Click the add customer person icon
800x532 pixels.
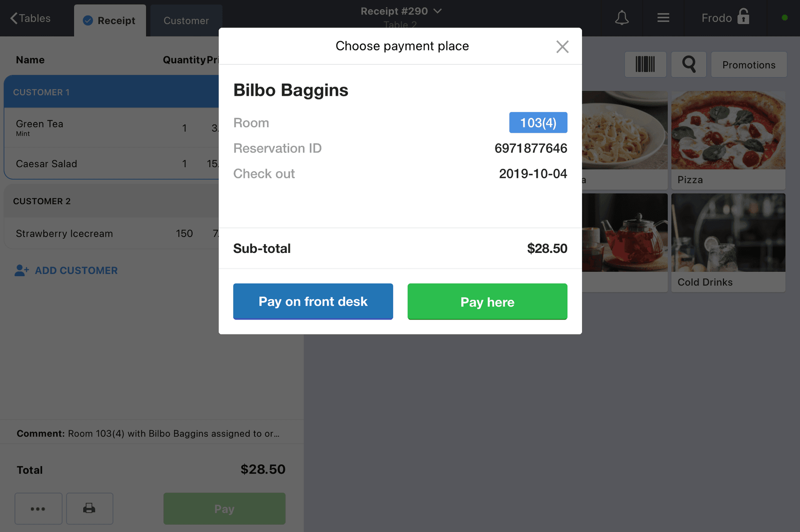tap(22, 270)
